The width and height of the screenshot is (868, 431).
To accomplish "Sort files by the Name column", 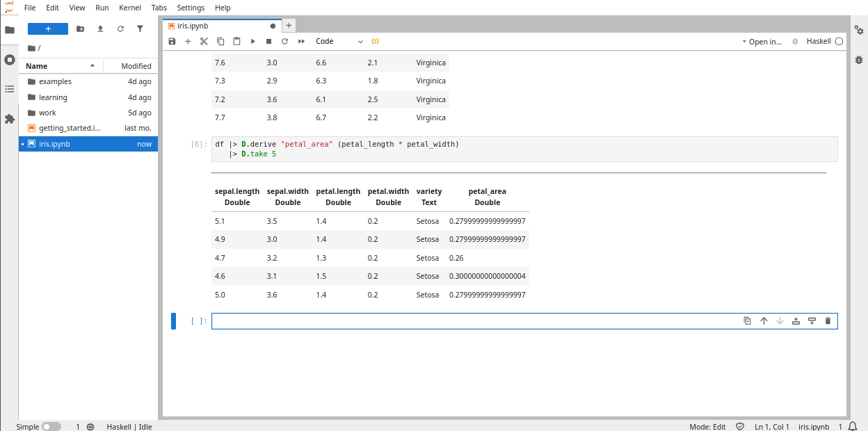I will coord(61,66).
